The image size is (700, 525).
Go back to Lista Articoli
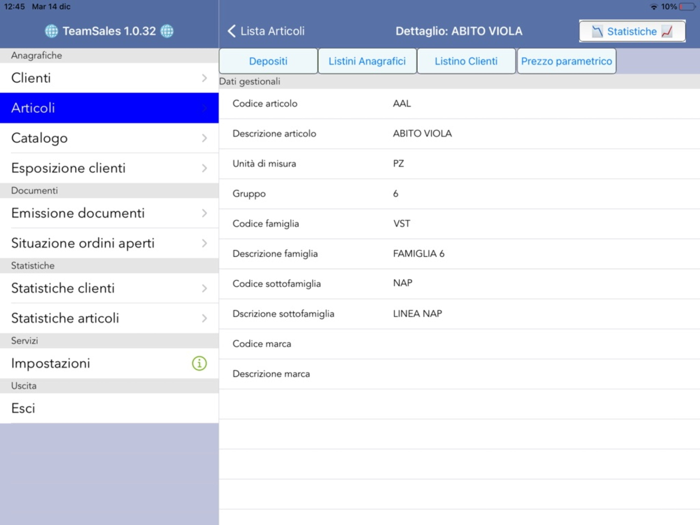tap(267, 31)
